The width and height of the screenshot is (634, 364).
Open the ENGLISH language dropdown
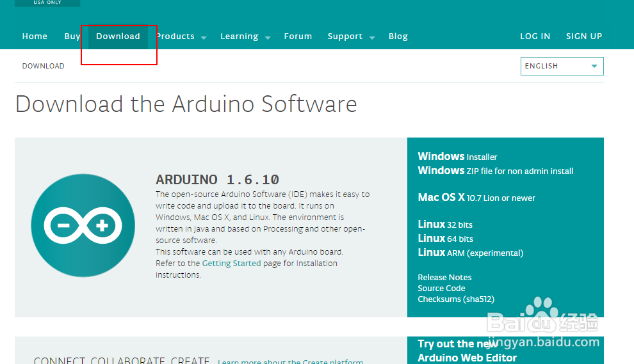pyautogui.click(x=562, y=67)
